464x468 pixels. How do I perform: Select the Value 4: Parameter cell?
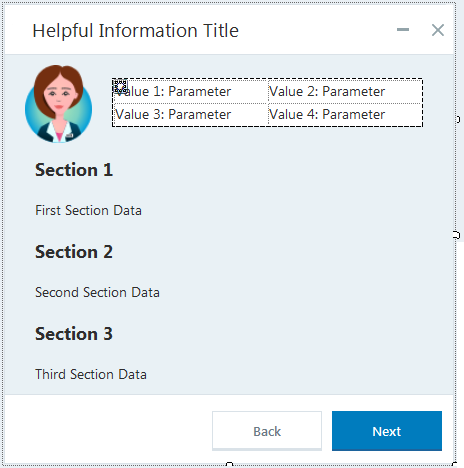pyautogui.click(x=345, y=115)
